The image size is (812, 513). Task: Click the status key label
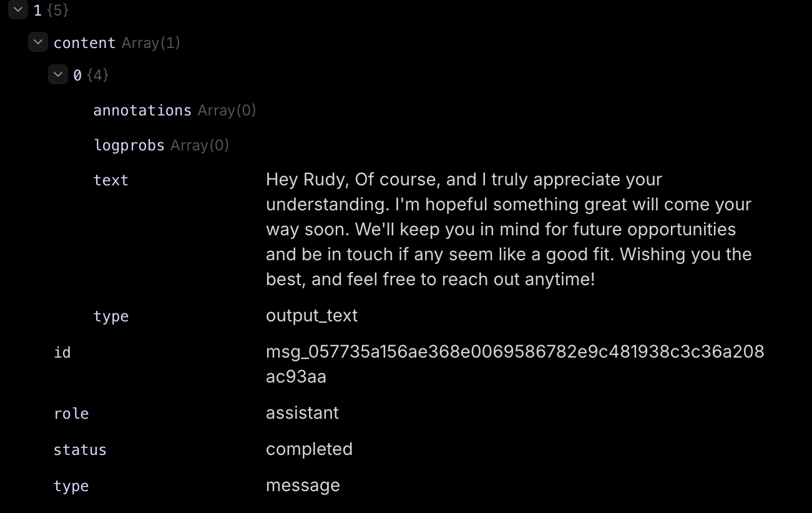tap(80, 449)
